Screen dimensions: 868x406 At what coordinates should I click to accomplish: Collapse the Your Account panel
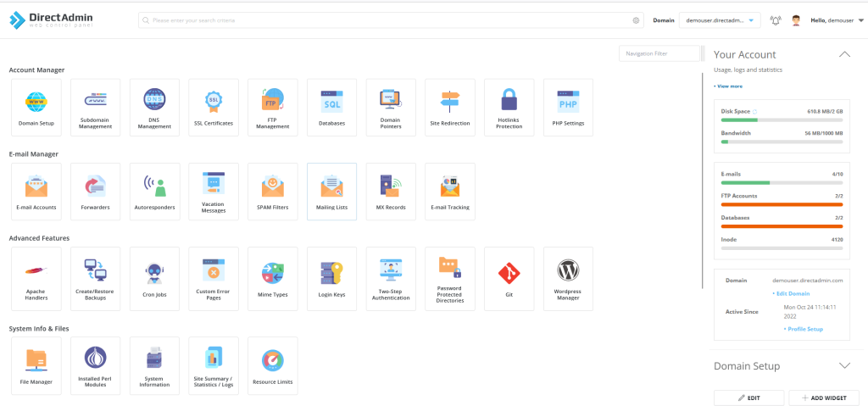tap(844, 54)
